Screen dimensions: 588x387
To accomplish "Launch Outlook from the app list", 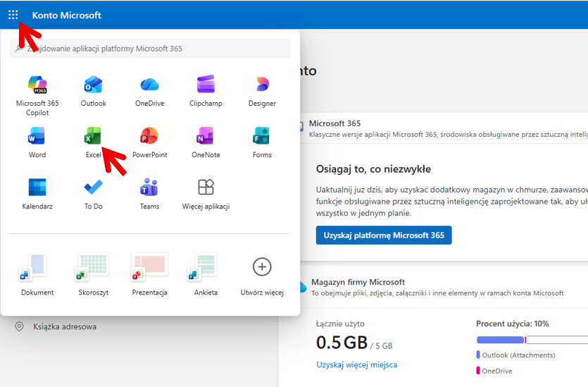I will click(94, 91).
